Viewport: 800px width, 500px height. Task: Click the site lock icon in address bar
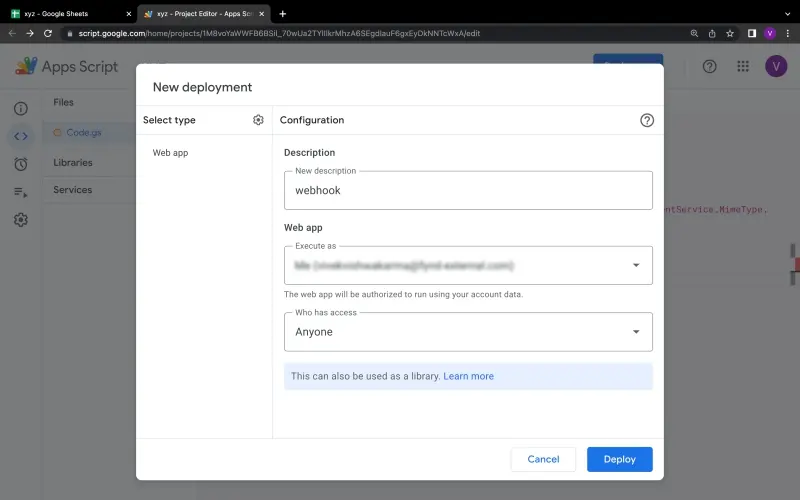(70, 33)
